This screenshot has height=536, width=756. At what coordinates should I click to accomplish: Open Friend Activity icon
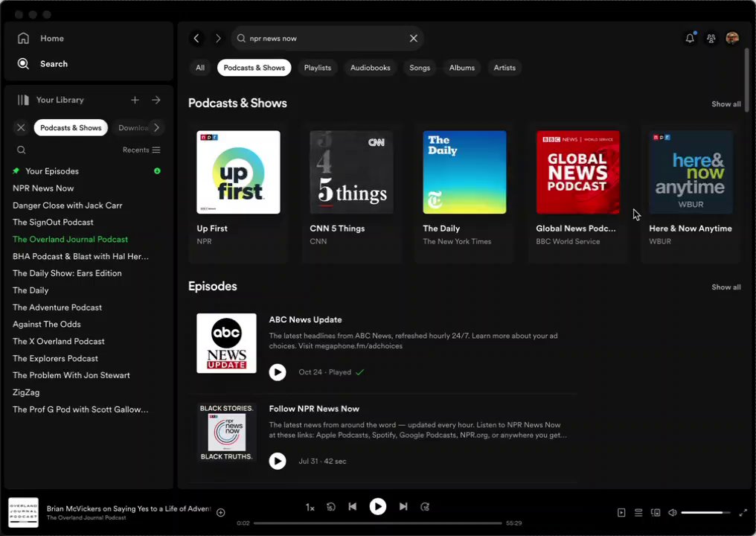coord(711,38)
